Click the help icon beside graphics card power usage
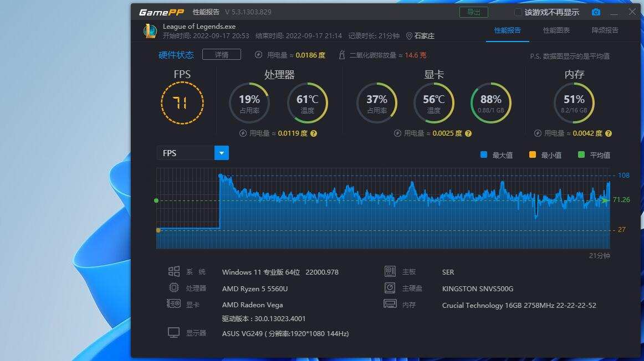 point(468,133)
